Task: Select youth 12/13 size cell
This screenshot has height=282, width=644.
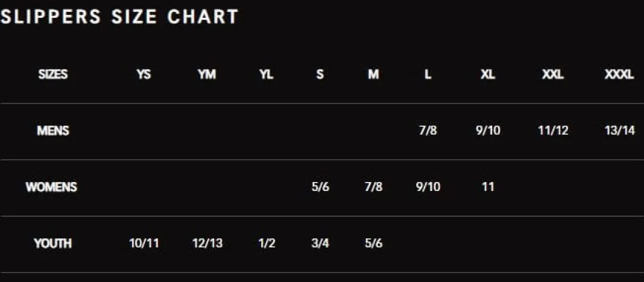Action: (207, 243)
